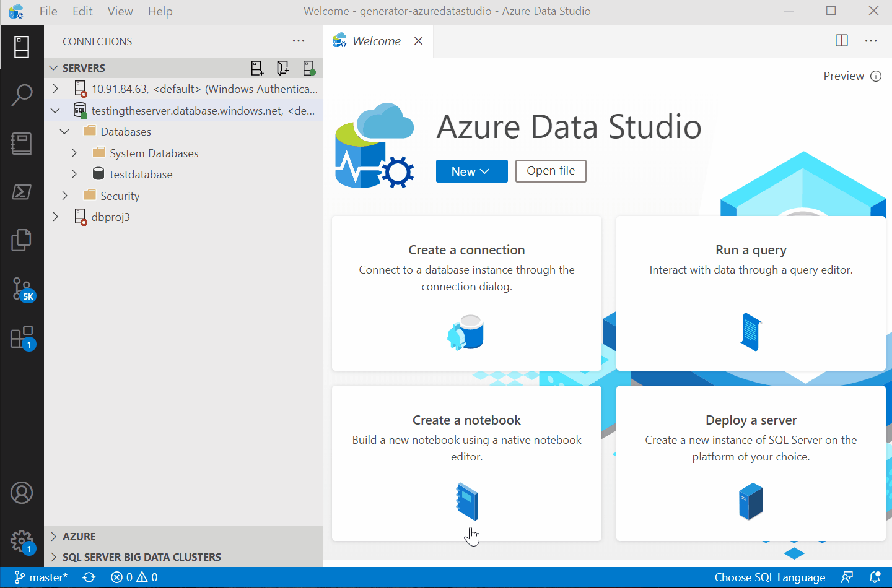Open the Connections panel in the activity bar
The height and width of the screenshot is (588, 892).
coord(22,47)
